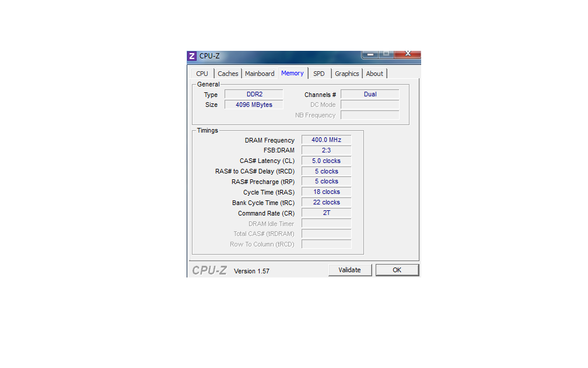Image resolution: width=588 pixels, height=368 pixels.
Task: Click the CPU-Z purple Z title icon
Action: click(x=191, y=56)
